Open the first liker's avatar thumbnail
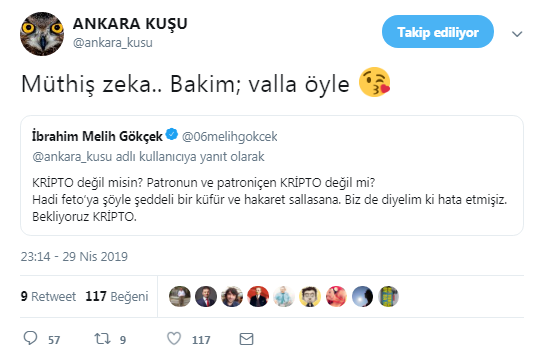 click(180, 296)
